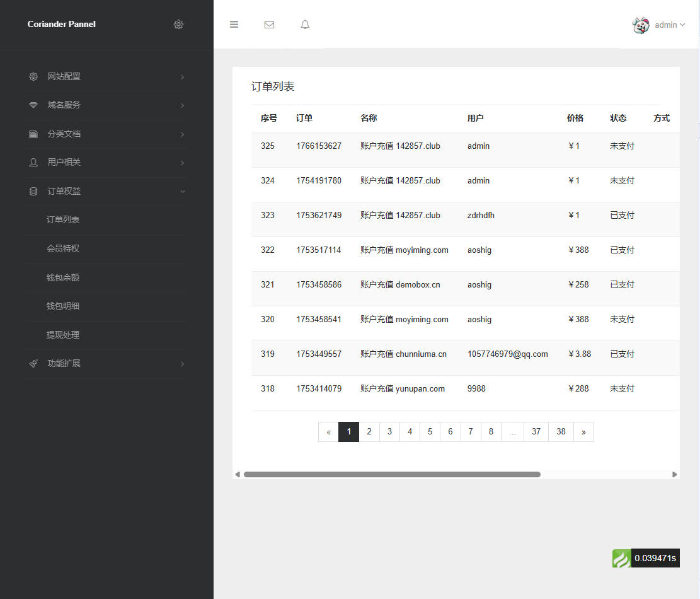Expand the 分类文档 menu
This screenshot has height=599, width=700.
[x=106, y=134]
